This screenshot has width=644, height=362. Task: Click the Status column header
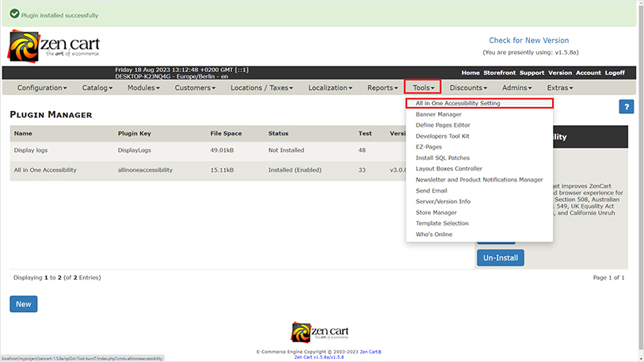pyautogui.click(x=279, y=134)
